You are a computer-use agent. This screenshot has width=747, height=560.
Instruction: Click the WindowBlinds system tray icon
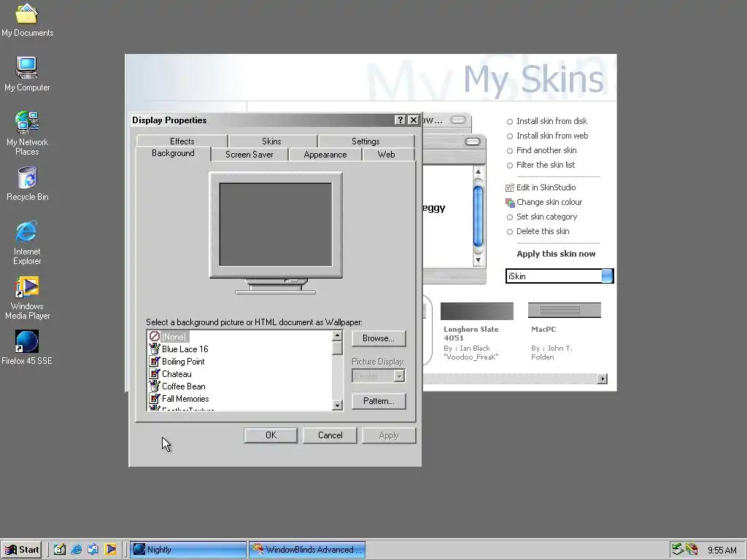(692, 549)
